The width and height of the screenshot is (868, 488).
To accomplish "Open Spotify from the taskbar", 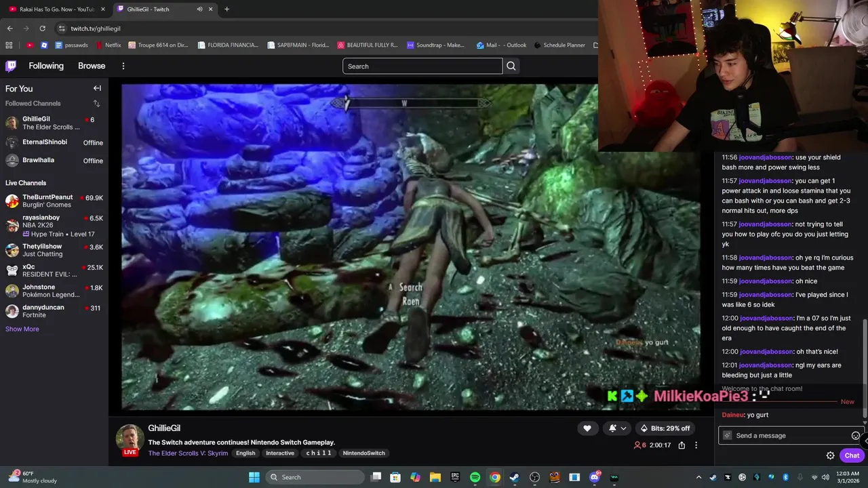I will tap(475, 477).
